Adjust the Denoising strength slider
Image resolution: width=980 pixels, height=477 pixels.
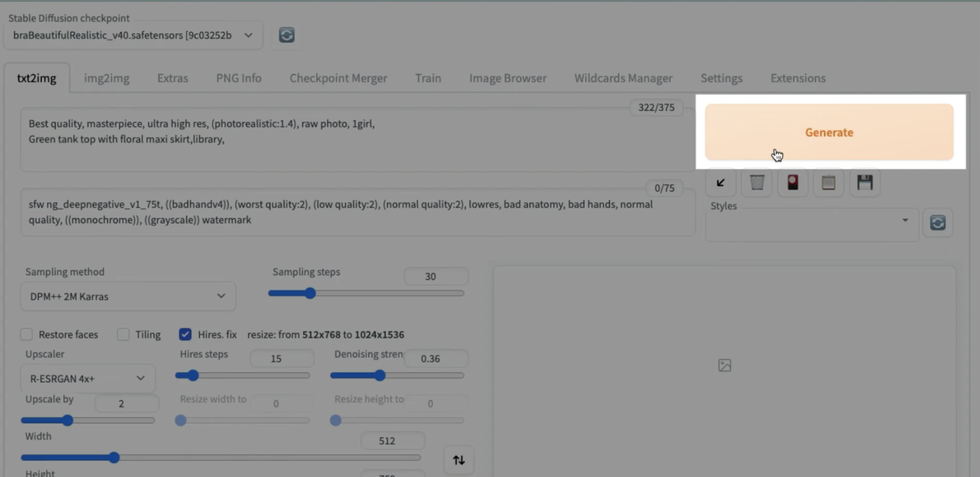[x=397, y=376]
